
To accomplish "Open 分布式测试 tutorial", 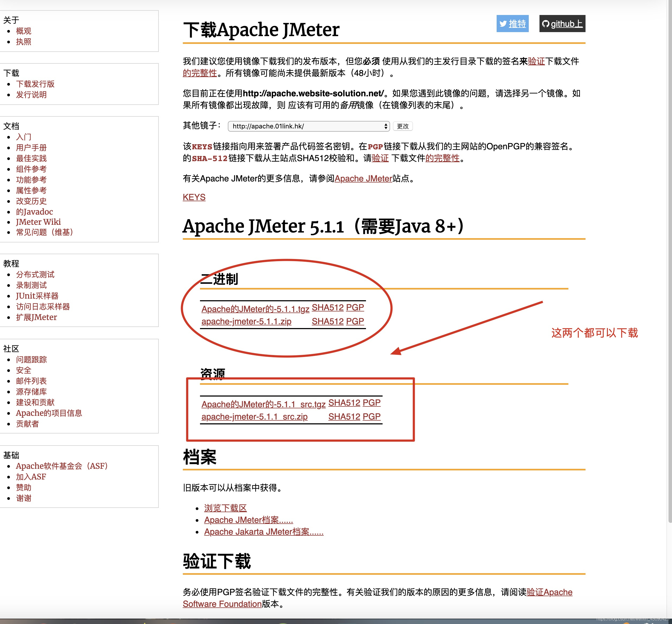I will click(x=35, y=275).
